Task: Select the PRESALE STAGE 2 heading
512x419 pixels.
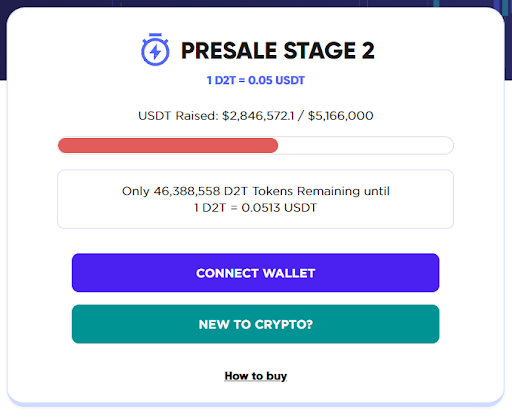Action: click(x=278, y=51)
